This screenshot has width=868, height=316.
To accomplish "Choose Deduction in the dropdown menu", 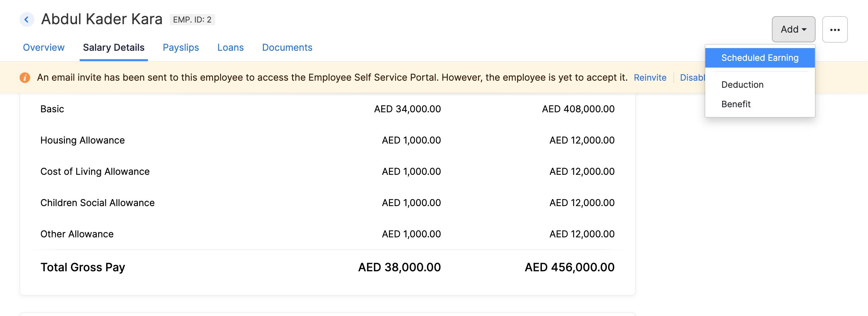I will click(742, 85).
